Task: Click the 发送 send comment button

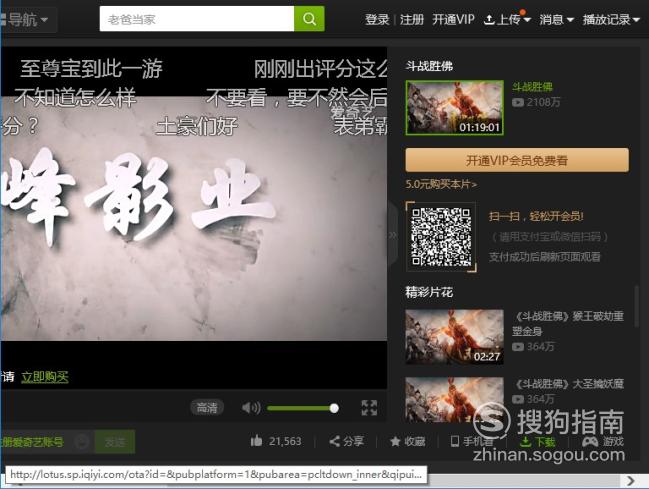Action: pyautogui.click(x=115, y=442)
